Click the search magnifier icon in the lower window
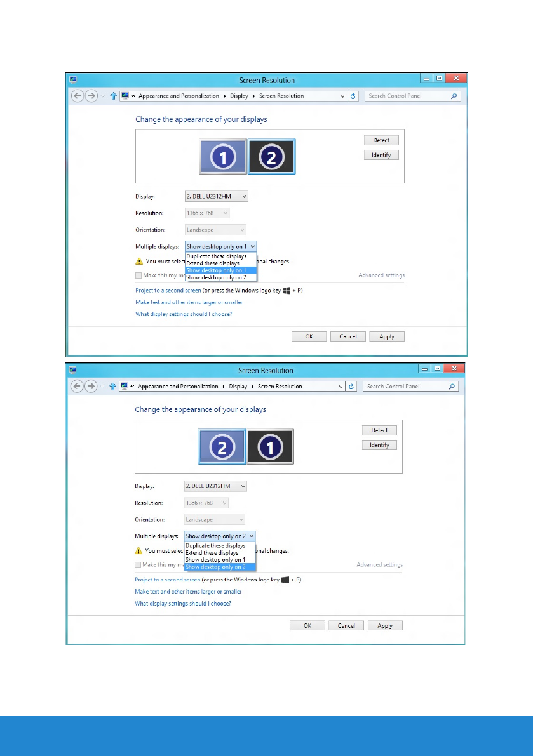 click(452, 387)
